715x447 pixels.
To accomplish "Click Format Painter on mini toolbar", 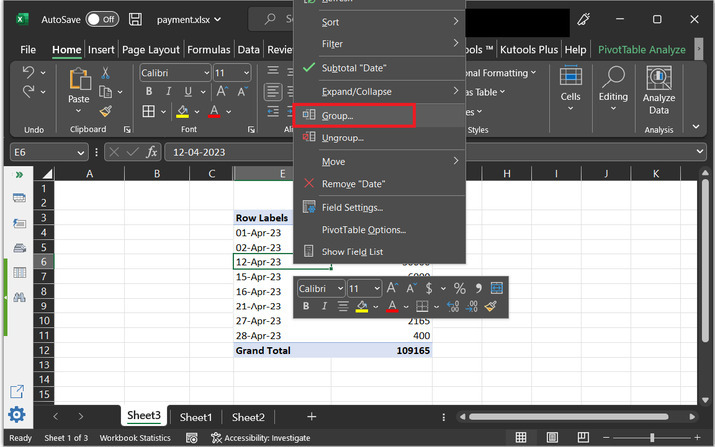I will coord(491,306).
